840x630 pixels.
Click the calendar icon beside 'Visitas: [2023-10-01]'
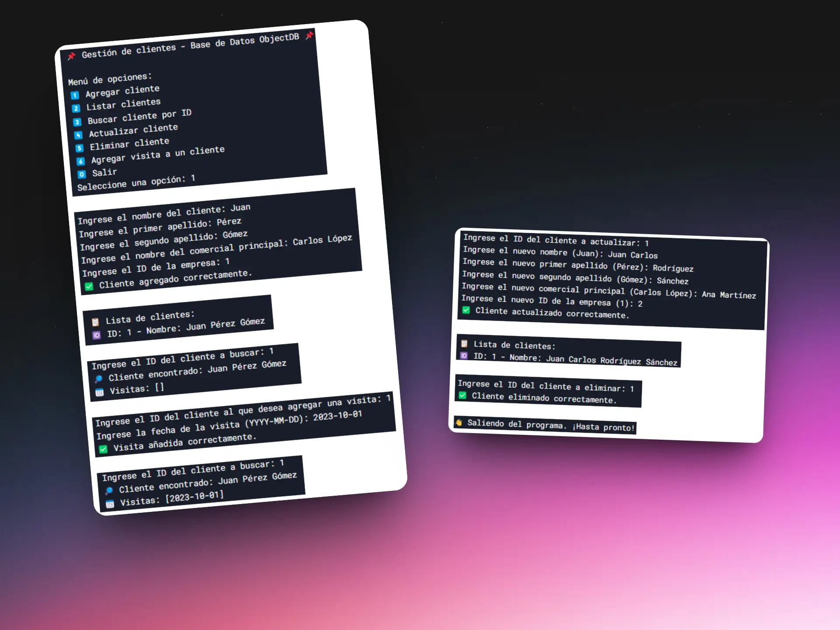click(x=110, y=504)
